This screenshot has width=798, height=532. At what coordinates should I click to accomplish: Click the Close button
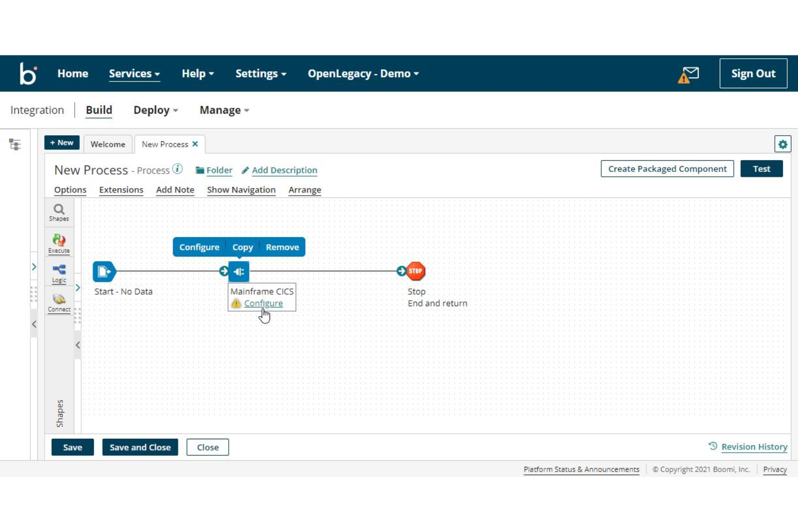tap(208, 447)
